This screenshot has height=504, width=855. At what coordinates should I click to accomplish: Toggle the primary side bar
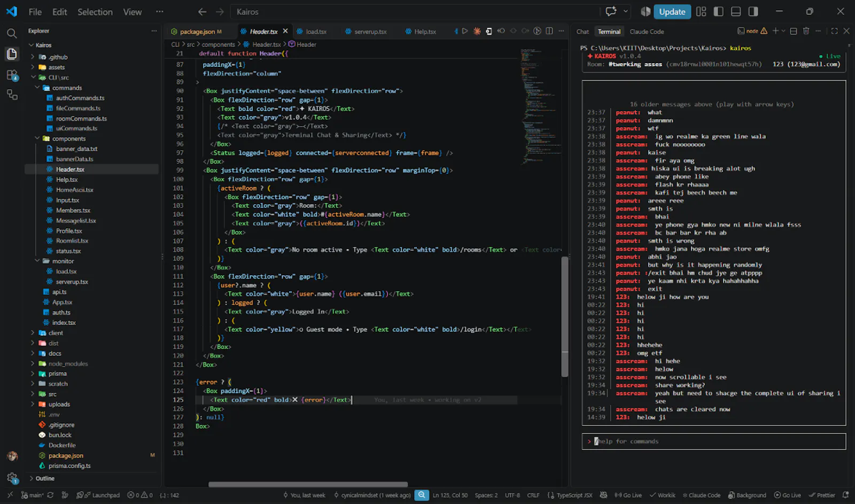click(719, 11)
